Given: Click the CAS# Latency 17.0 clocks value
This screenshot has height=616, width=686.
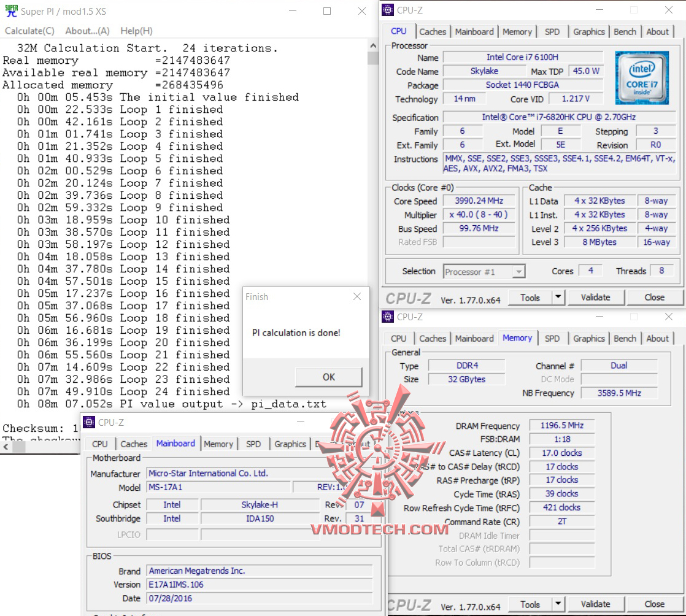Looking at the screenshot, I should [562, 453].
